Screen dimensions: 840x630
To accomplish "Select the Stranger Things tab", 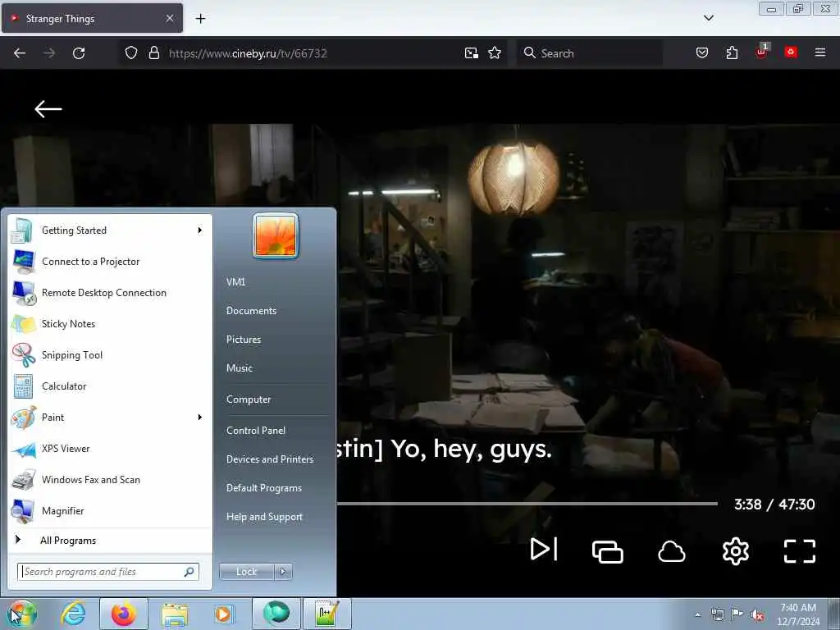I will [92, 18].
